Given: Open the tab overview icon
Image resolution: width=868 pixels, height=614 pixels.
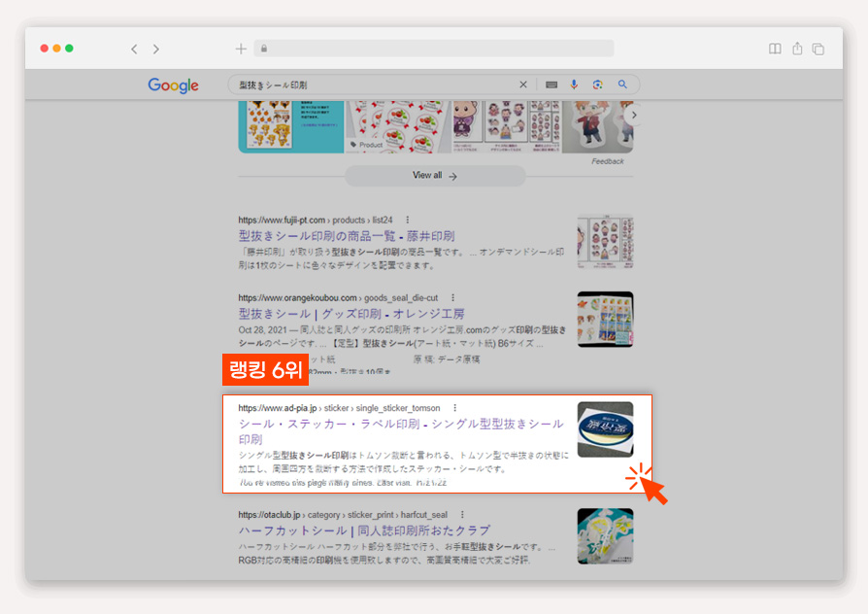Looking at the screenshot, I should 818,50.
